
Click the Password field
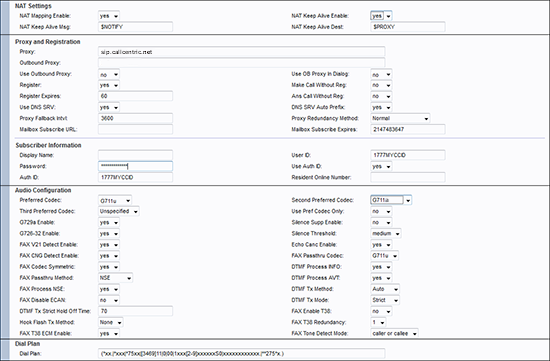[x=135, y=166]
